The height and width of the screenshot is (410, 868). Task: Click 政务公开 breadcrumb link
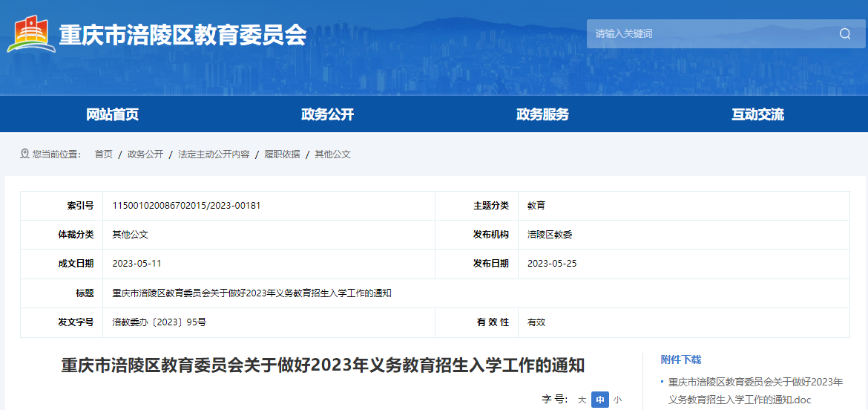(145, 154)
